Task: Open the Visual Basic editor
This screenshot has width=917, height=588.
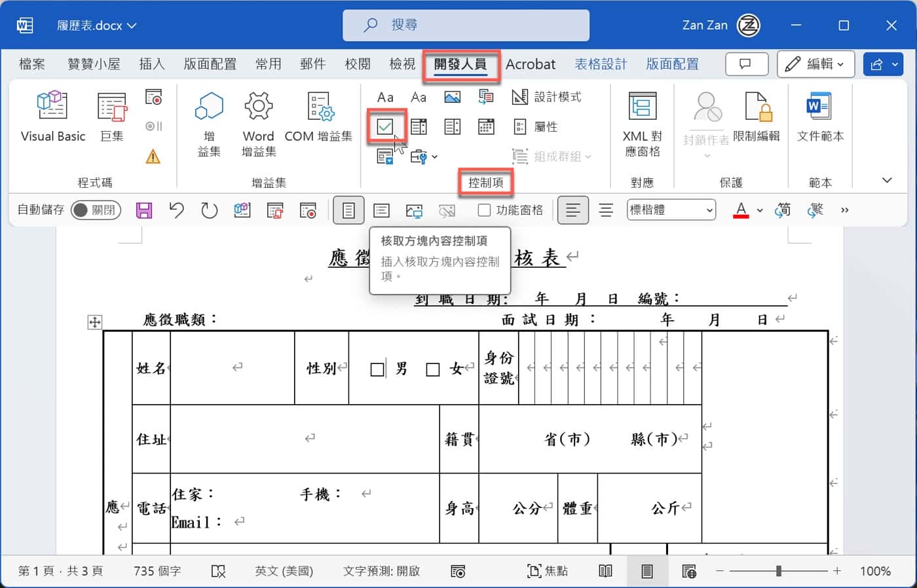Action: tap(52, 117)
